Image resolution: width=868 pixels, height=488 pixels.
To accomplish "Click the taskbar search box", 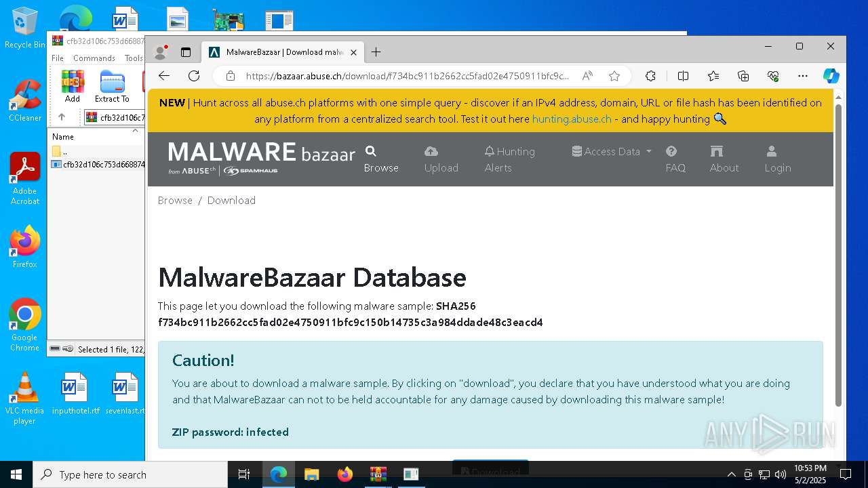I will tap(130, 474).
